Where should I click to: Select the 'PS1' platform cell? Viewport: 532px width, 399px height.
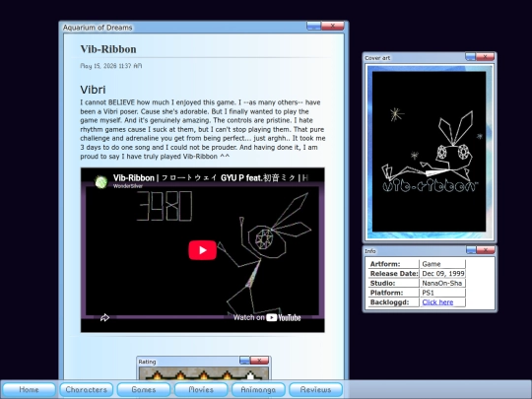[x=442, y=293]
